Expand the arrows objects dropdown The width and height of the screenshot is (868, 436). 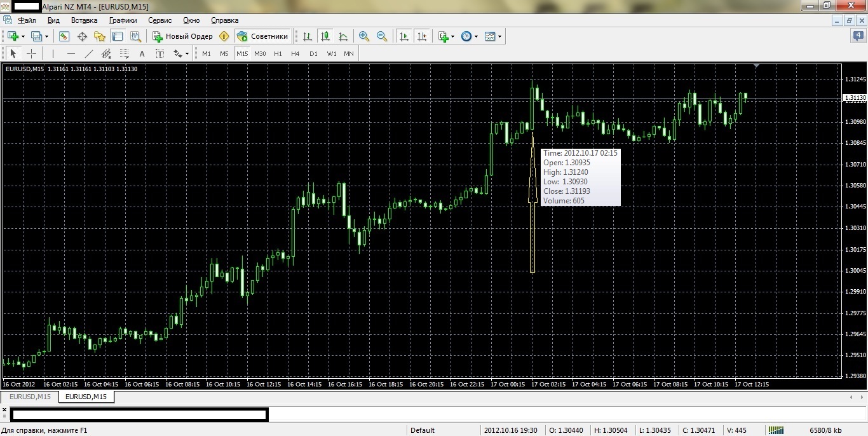(187, 54)
